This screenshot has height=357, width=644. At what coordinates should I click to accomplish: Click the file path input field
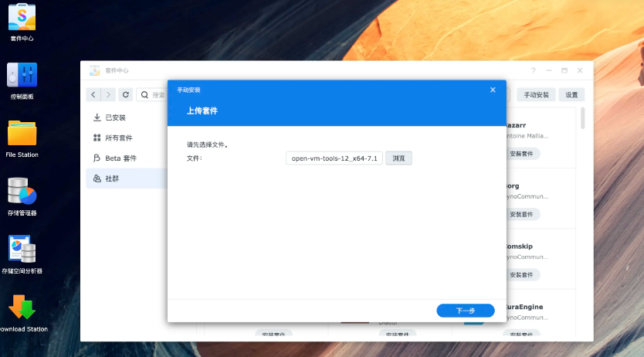pos(334,158)
